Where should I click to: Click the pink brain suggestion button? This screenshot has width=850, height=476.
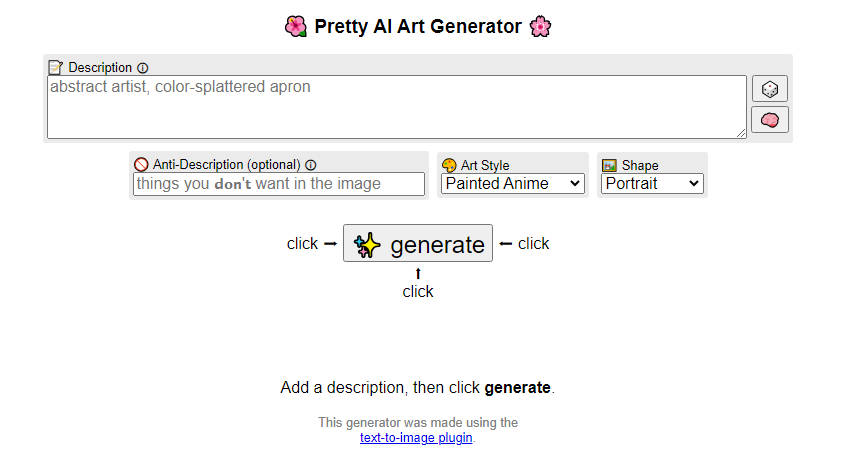point(769,120)
